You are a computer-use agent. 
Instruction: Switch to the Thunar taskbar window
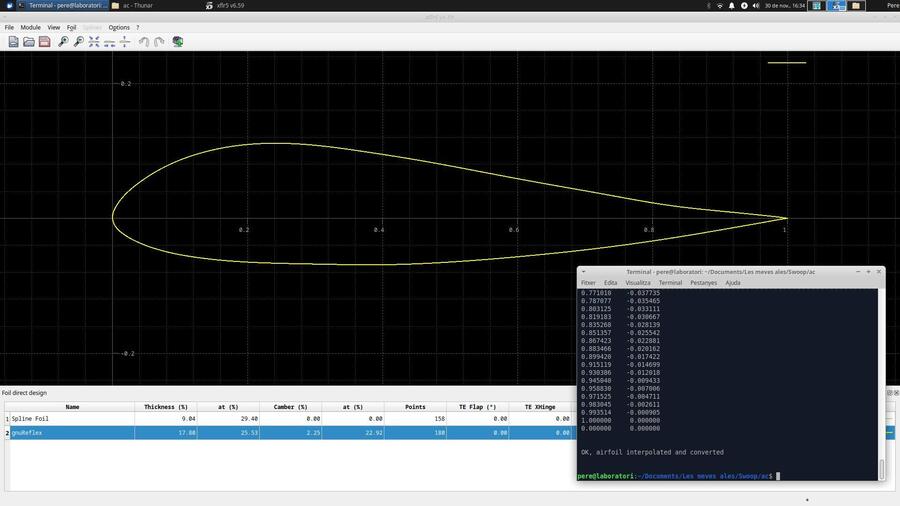pos(140,5)
